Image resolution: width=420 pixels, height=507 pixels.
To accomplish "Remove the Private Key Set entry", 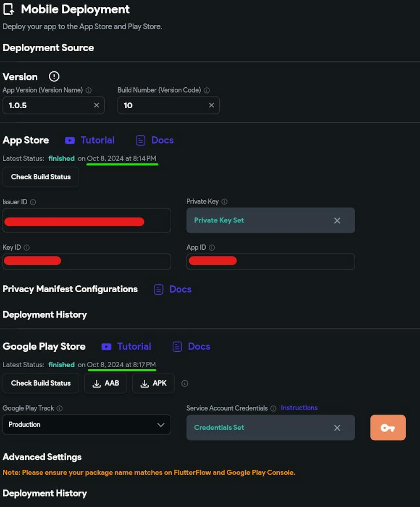I will point(337,220).
